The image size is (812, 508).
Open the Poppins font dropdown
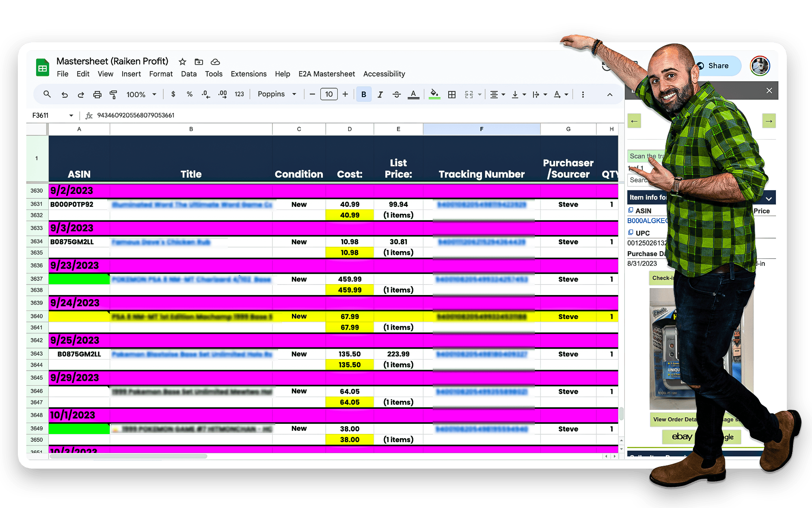point(277,94)
